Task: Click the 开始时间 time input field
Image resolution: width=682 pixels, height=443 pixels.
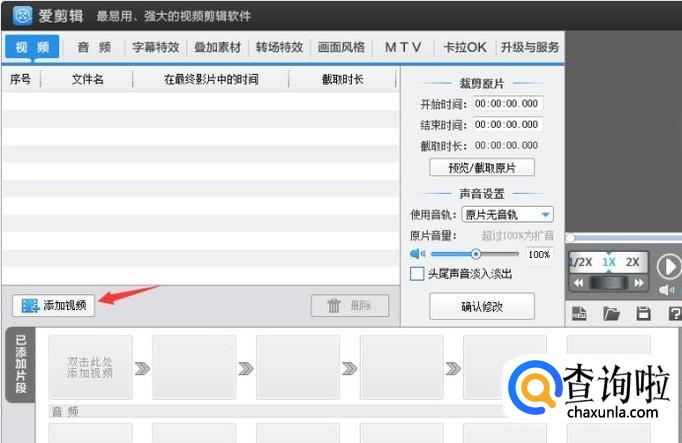Action: [x=508, y=103]
